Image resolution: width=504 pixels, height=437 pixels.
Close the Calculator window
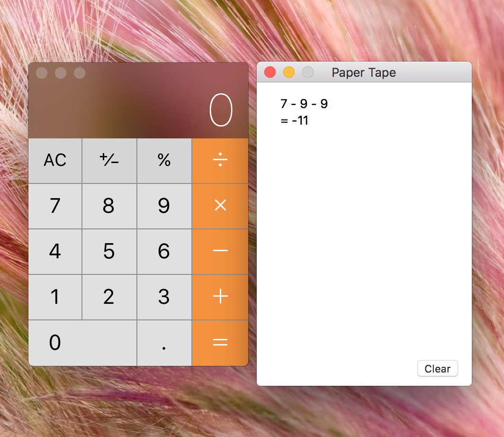pos(42,73)
